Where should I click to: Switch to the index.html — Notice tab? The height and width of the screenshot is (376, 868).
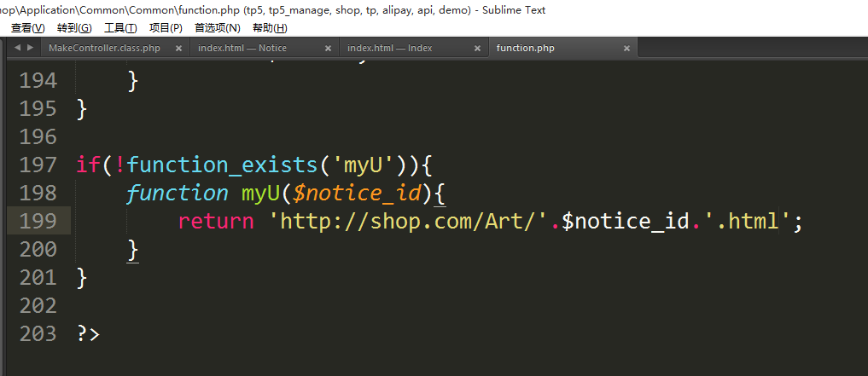point(242,49)
